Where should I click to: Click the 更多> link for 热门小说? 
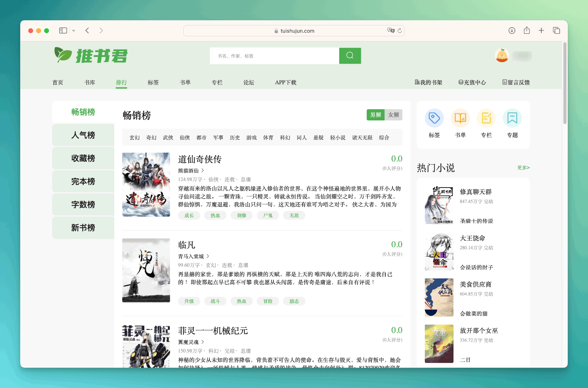click(x=523, y=168)
